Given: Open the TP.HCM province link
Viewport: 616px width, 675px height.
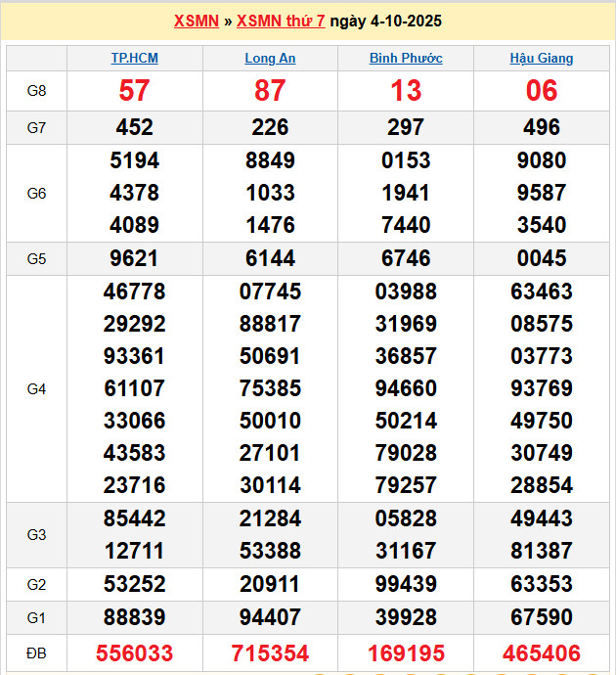Looking at the screenshot, I should (134, 58).
